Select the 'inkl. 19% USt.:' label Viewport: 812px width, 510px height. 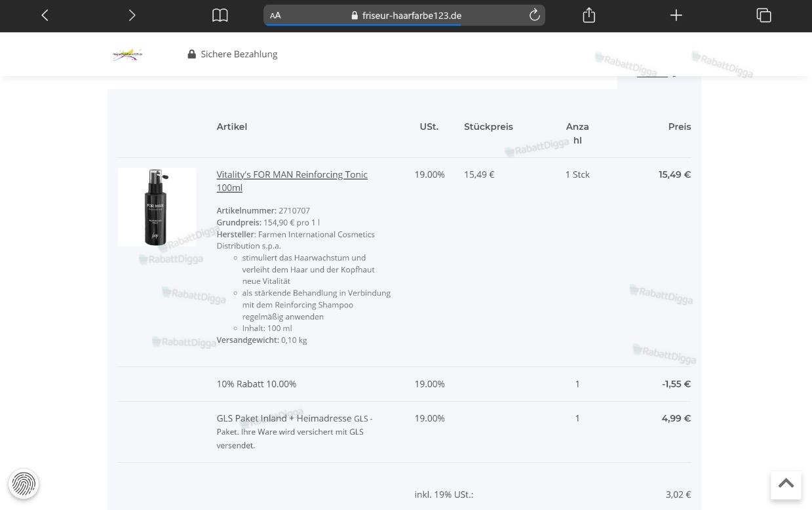(x=444, y=494)
